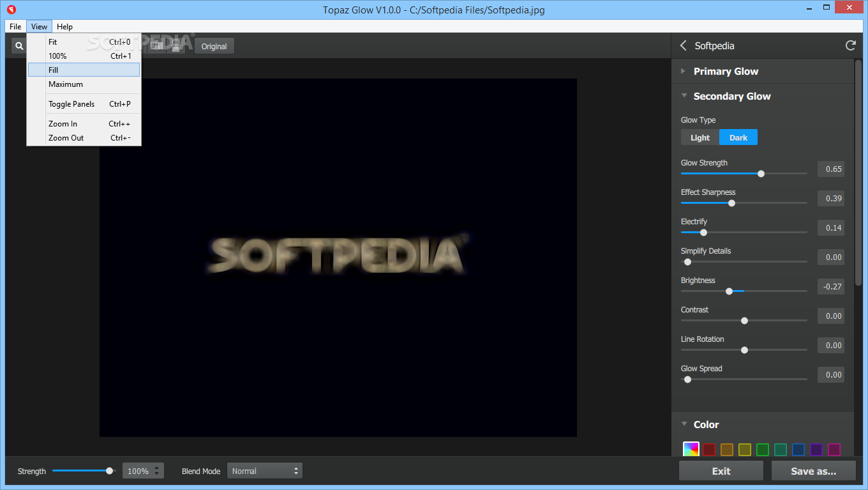The width and height of the screenshot is (868, 490).
Task: Click the Glow Spread value field
Action: (831, 375)
